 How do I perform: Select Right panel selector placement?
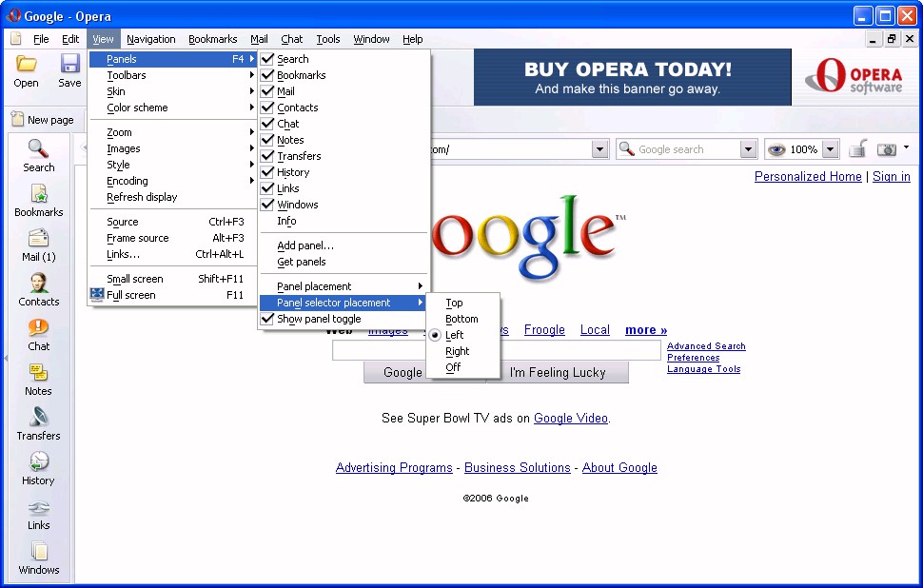tap(462, 351)
